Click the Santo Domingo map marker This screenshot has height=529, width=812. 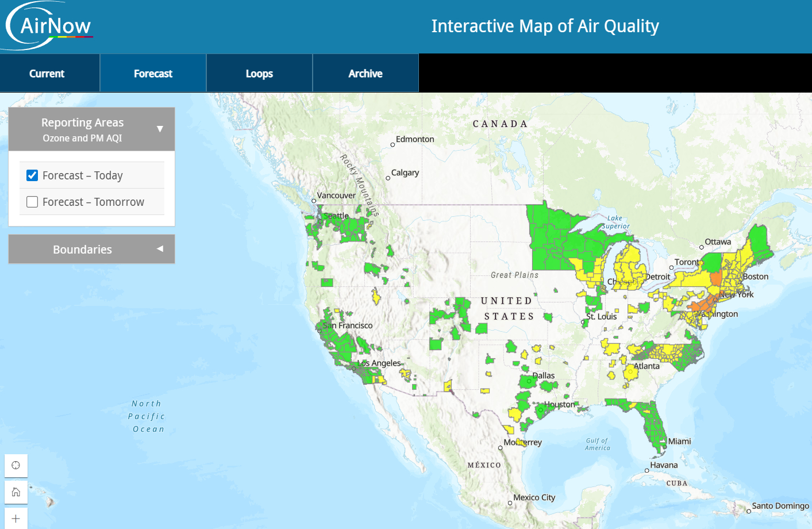point(748,511)
